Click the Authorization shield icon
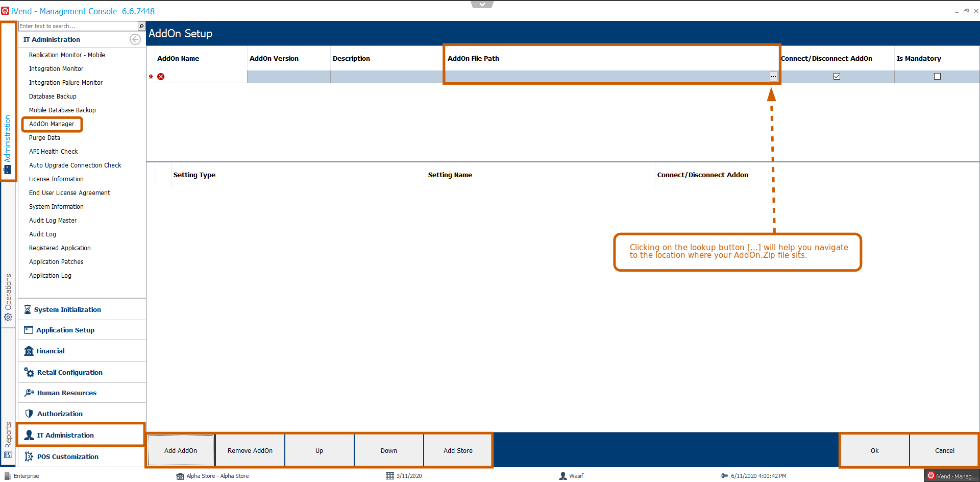The image size is (980, 482). coord(29,414)
